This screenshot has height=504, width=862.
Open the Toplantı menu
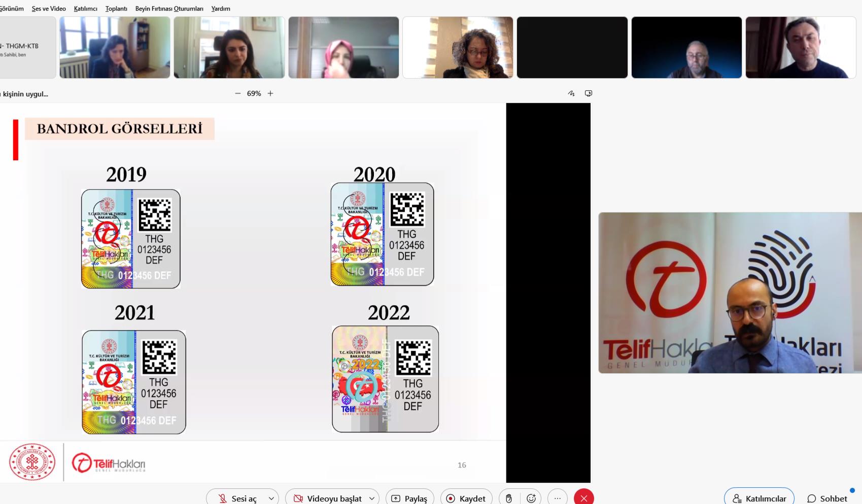tap(116, 9)
